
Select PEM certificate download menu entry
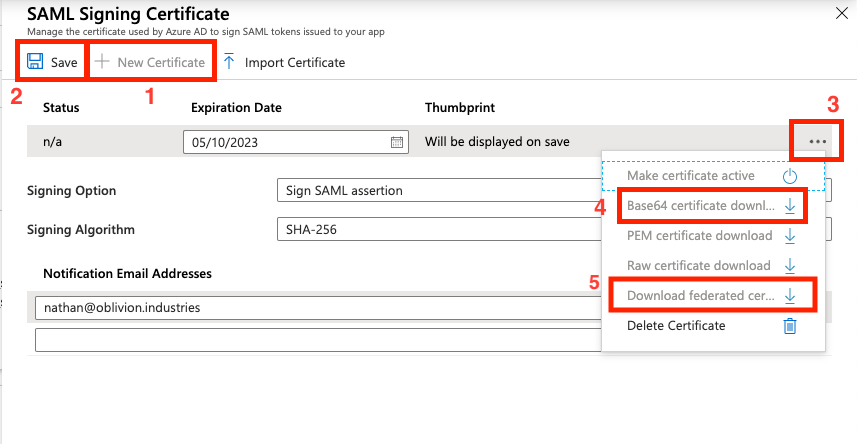click(x=699, y=236)
